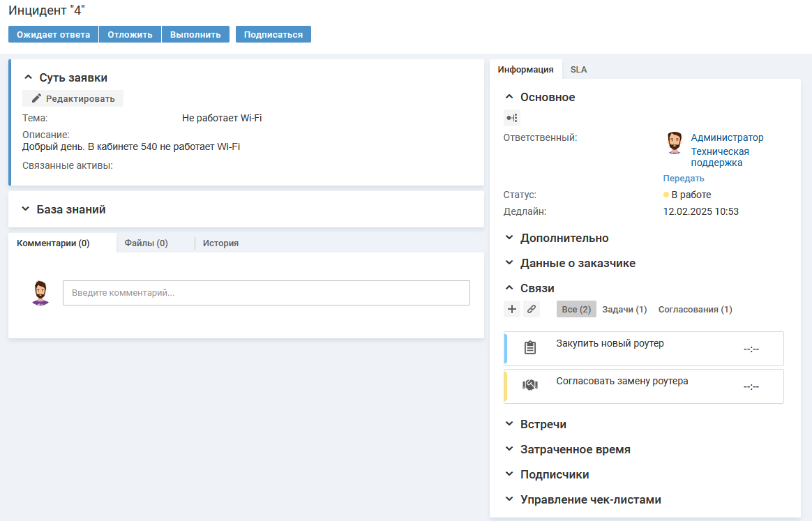Open the История tab
812x521 pixels.
220,243
